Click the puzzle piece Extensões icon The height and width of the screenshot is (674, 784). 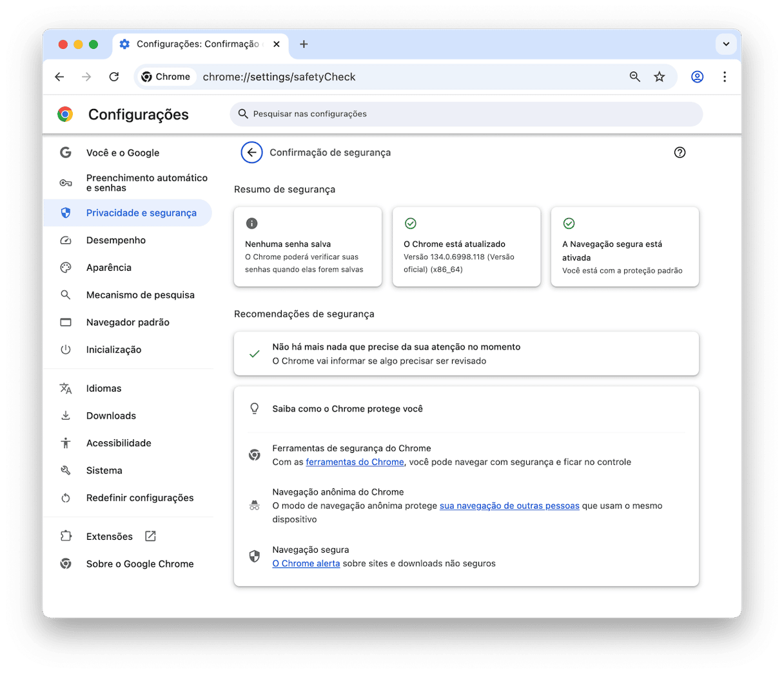pyautogui.click(x=66, y=537)
